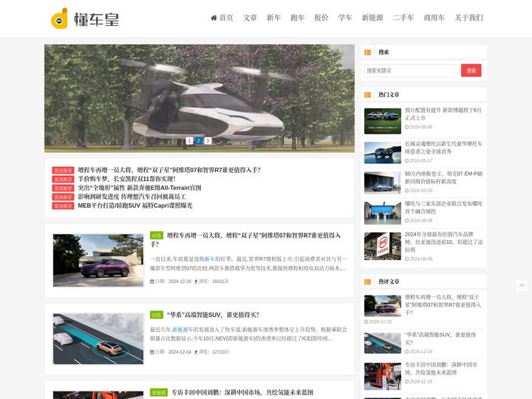Click the red 搜索 button
Image resolution: width=532 pixels, height=399 pixels.
tap(471, 71)
